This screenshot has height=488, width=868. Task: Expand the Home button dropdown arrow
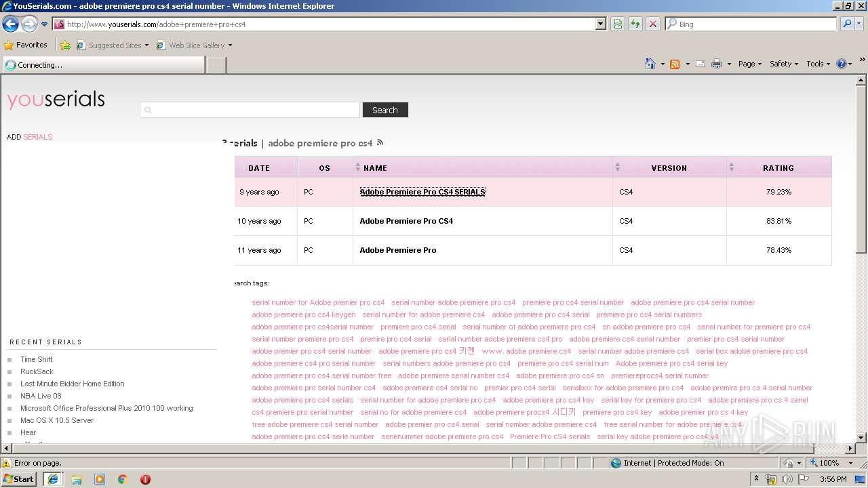pos(663,64)
